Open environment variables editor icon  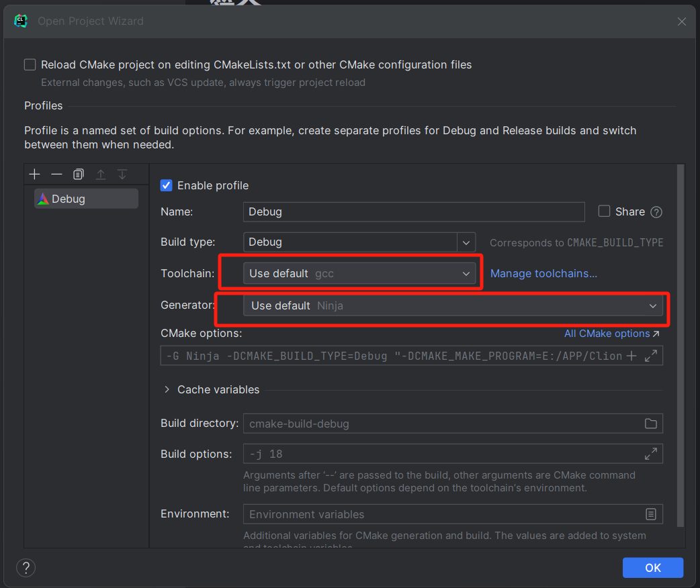(651, 514)
